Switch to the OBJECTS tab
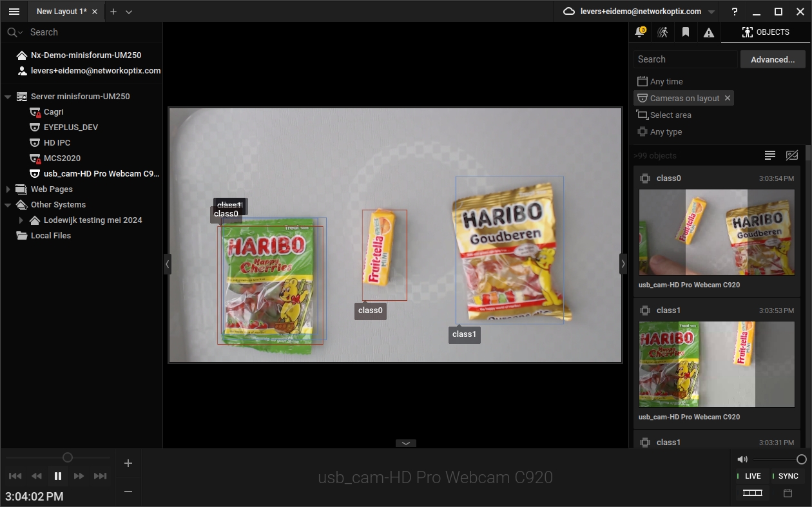The image size is (812, 507). [x=766, y=32]
